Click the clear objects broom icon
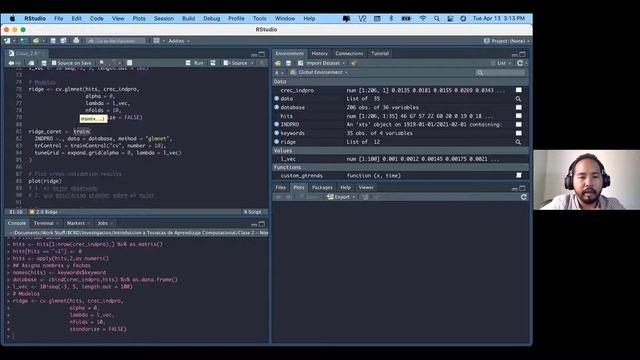This screenshot has width=640, height=360. pyautogui.click(x=353, y=63)
